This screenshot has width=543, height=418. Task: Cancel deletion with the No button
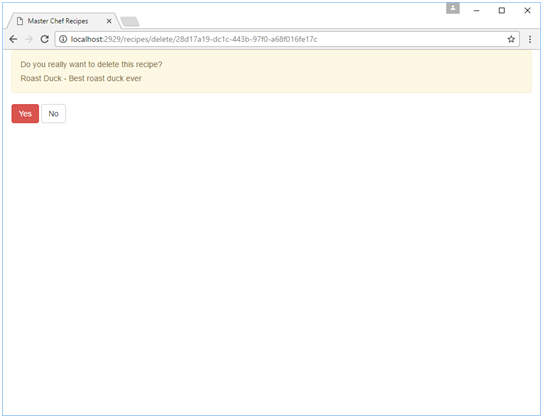tap(53, 114)
